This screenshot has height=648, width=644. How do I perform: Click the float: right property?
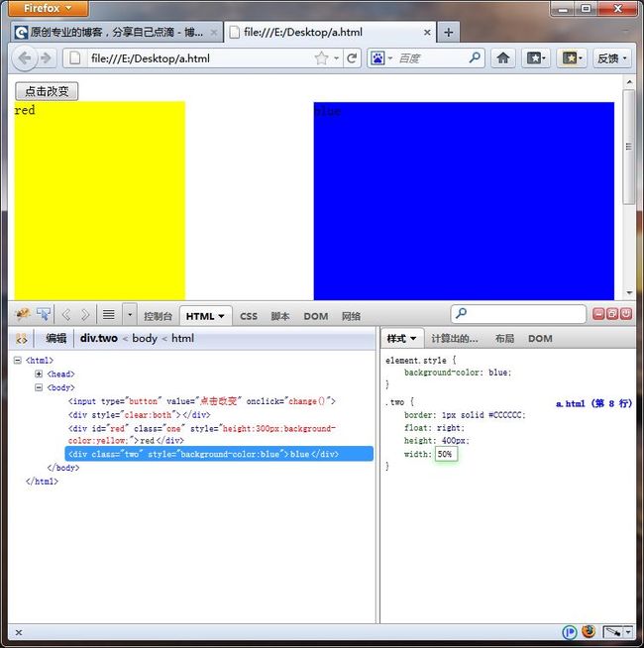434,428
